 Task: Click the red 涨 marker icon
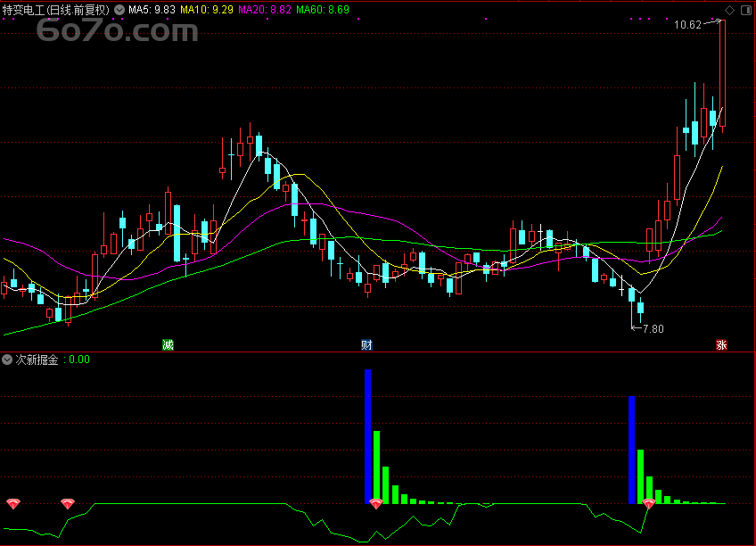(x=721, y=345)
